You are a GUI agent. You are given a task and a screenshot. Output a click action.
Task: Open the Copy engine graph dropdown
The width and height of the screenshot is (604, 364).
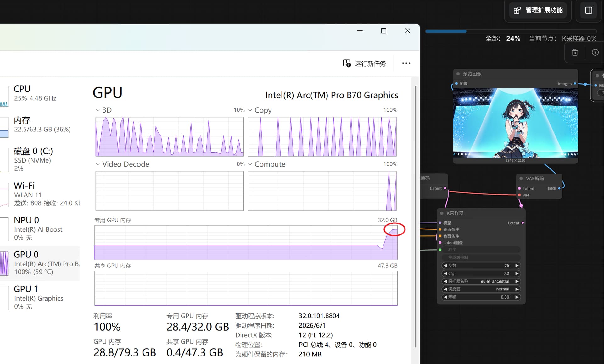point(250,110)
